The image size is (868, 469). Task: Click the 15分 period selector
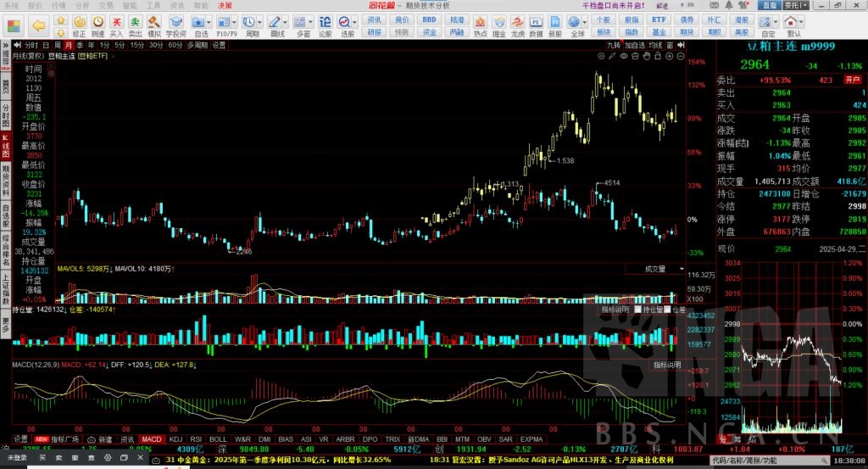pos(137,45)
